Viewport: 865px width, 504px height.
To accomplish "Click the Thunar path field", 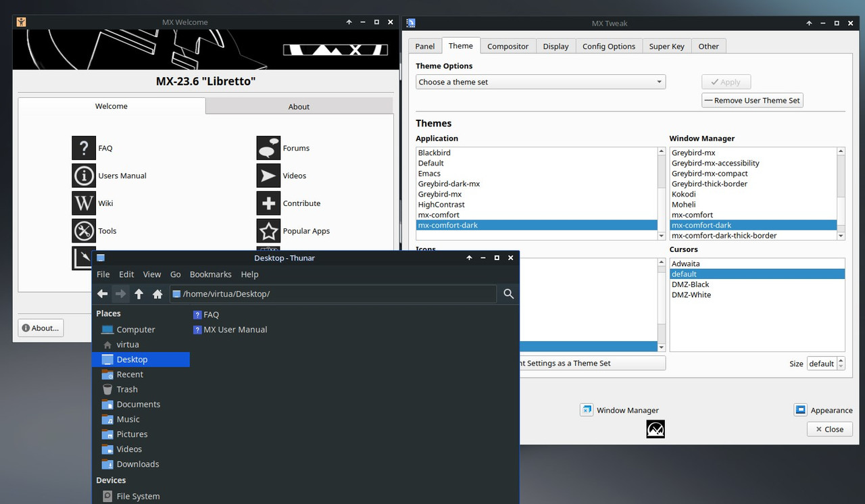I will [333, 294].
